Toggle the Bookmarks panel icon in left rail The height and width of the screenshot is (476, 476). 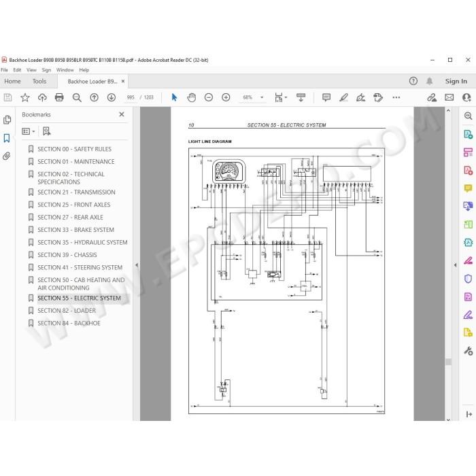pos(7,138)
